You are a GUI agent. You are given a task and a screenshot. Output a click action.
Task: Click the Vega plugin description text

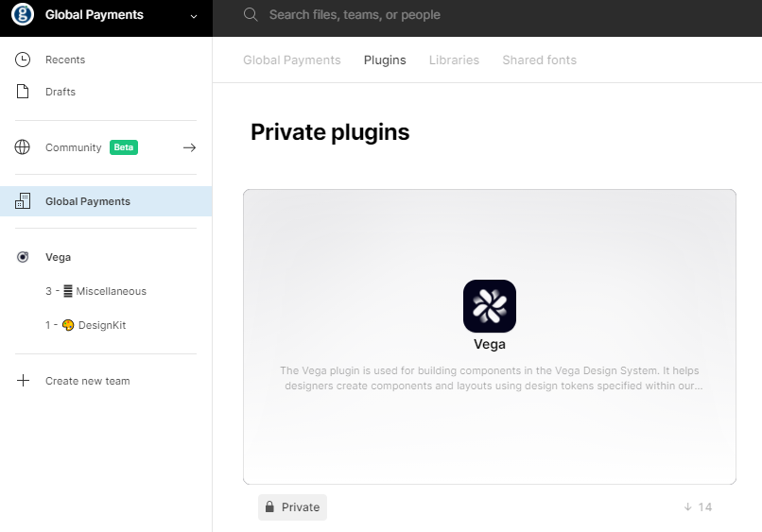[490, 378]
